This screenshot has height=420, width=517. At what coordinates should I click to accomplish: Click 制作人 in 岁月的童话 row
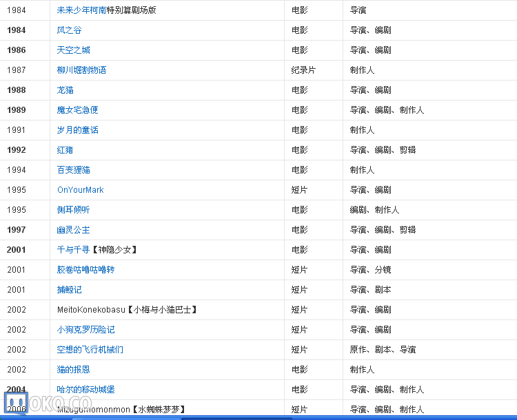362,130
